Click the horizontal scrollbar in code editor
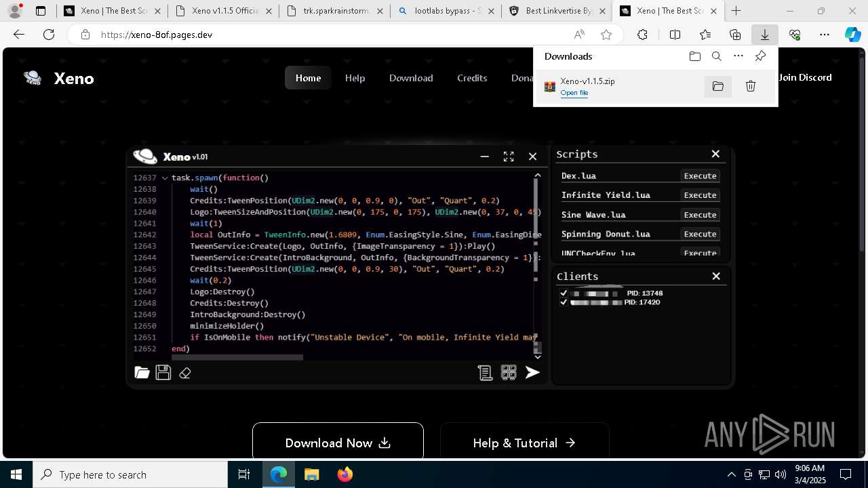The height and width of the screenshot is (488, 868). coord(237,357)
